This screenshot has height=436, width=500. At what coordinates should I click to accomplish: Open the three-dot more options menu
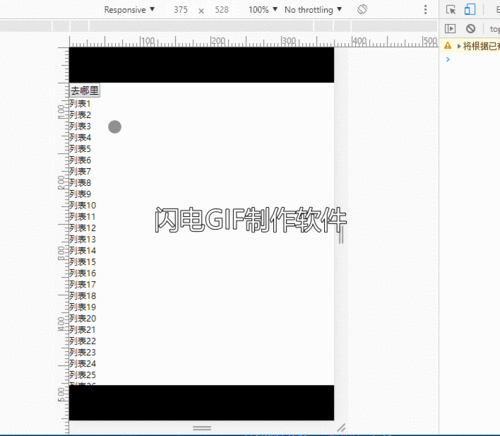(x=425, y=10)
